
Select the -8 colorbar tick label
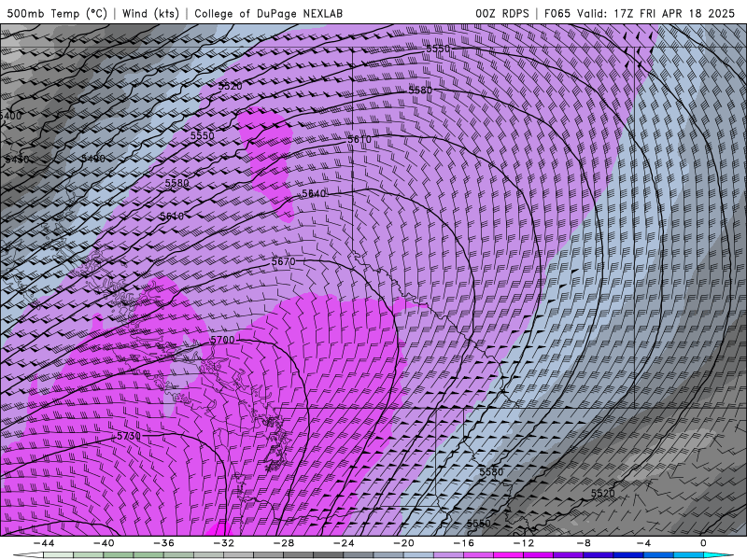pos(585,543)
